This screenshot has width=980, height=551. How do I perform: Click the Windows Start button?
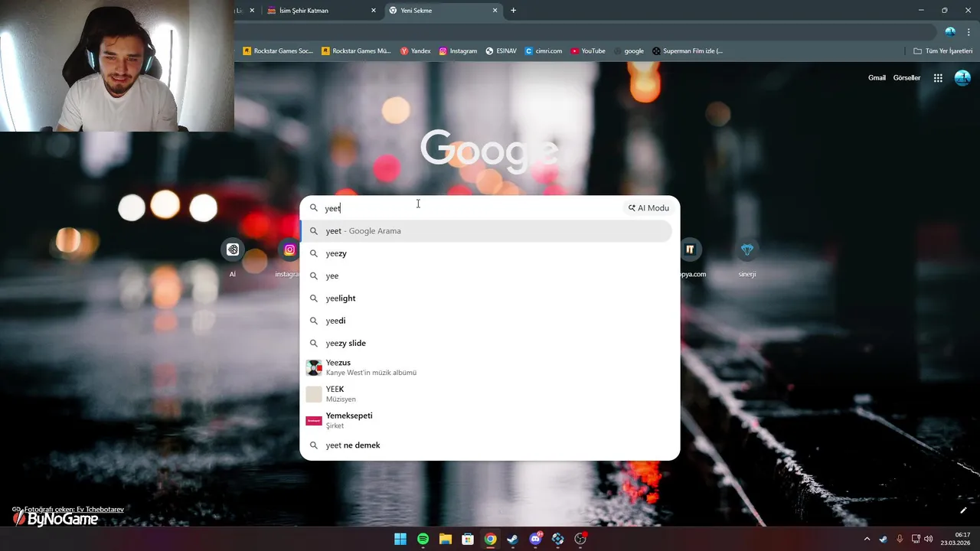point(400,539)
